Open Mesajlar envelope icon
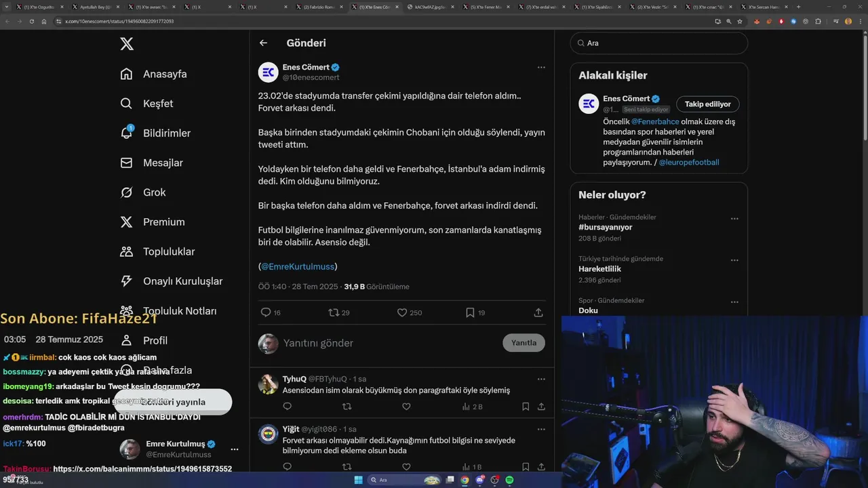This screenshot has height=488, width=868. [x=126, y=163]
